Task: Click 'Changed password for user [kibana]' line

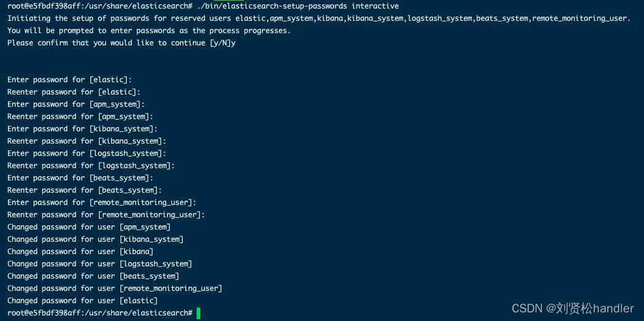Action: tap(80, 252)
